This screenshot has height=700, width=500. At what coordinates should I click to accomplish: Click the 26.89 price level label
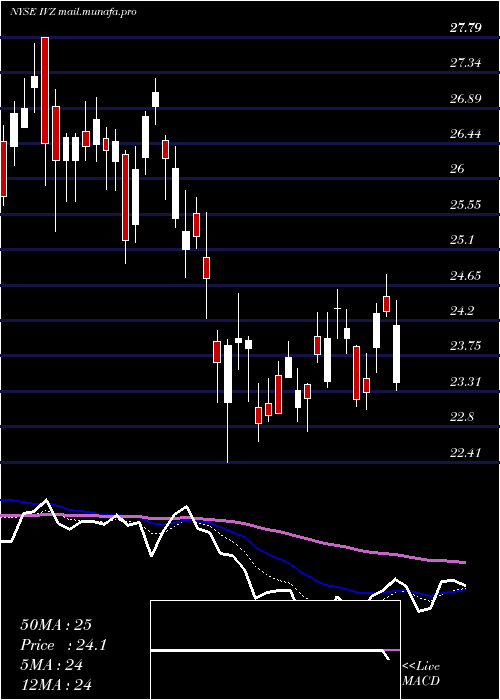click(465, 99)
